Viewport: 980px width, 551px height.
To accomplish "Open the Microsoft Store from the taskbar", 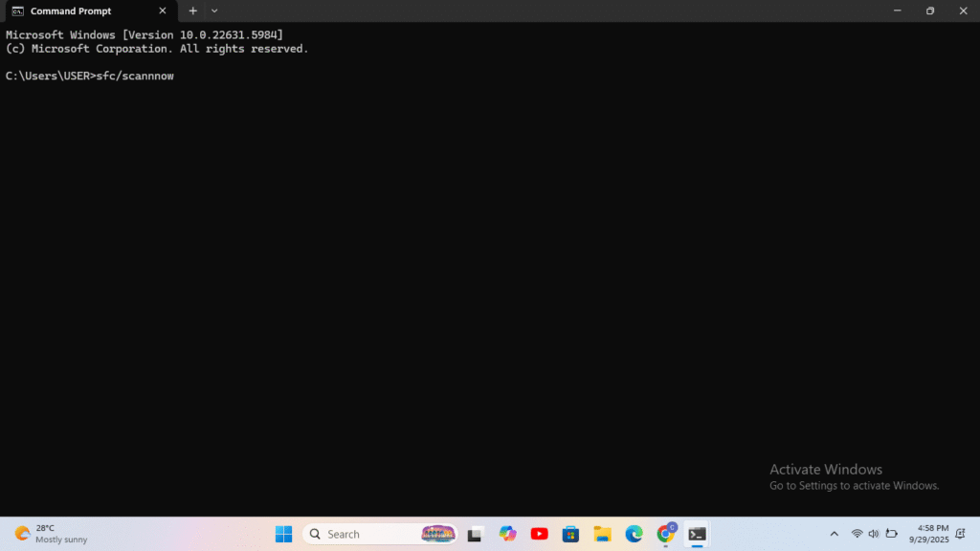I will tap(570, 534).
